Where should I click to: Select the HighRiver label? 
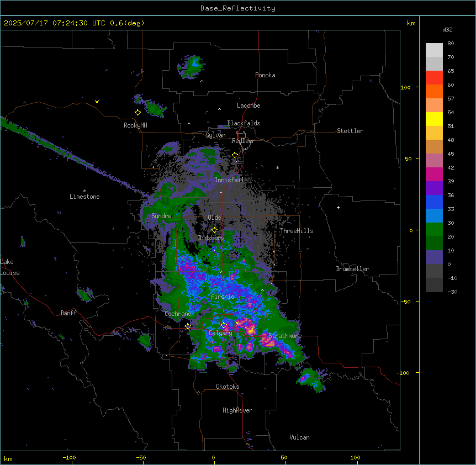pyautogui.click(x=237, y=410)
